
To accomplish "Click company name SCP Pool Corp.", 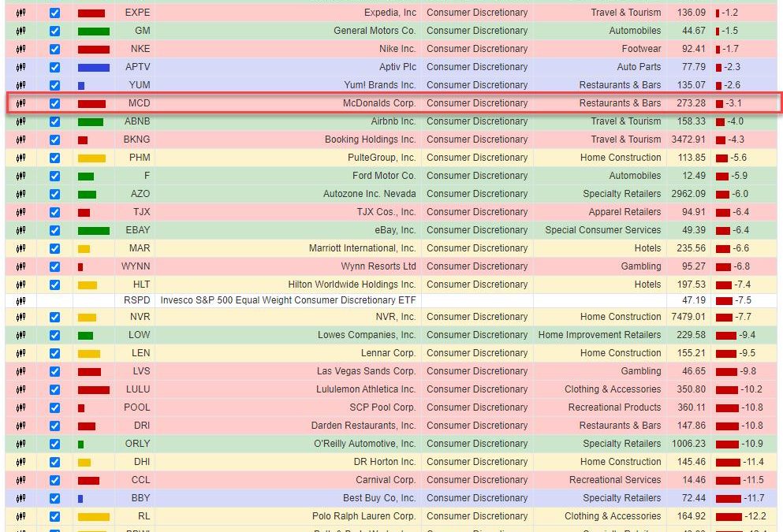I will (382, 407).
